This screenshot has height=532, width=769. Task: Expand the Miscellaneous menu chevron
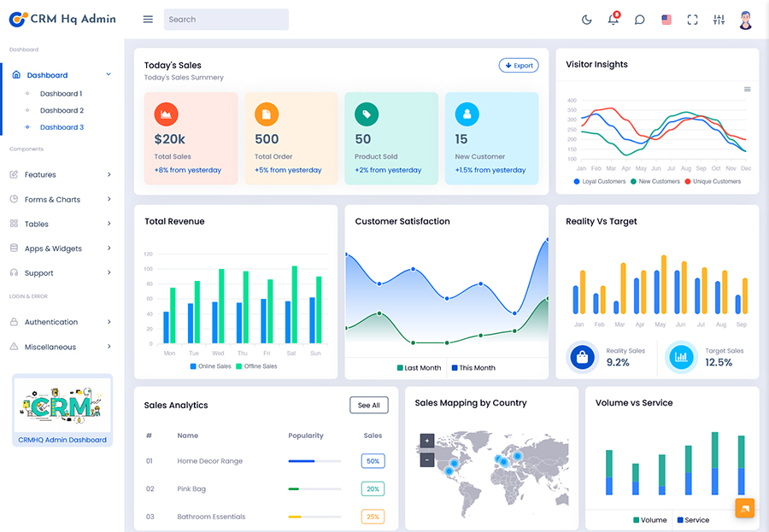point(109,346)
